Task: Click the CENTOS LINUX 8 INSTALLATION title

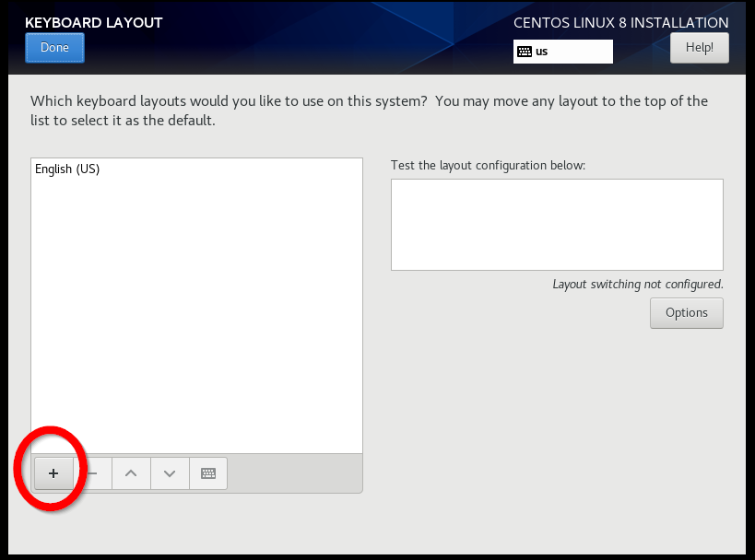Action: point(620,23)
